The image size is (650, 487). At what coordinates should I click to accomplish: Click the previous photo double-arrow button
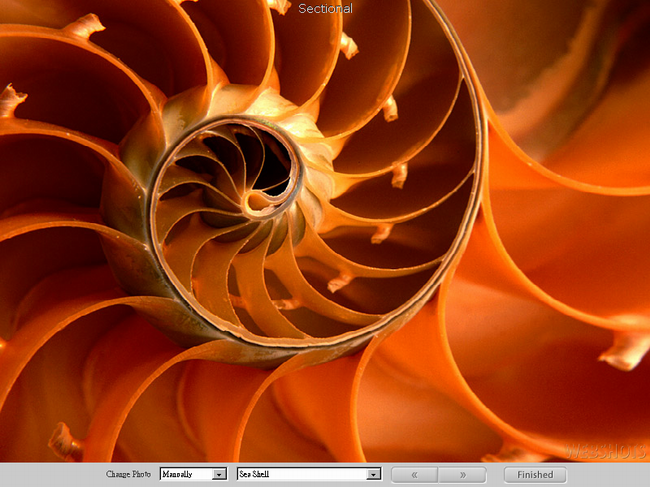(414, 475)
